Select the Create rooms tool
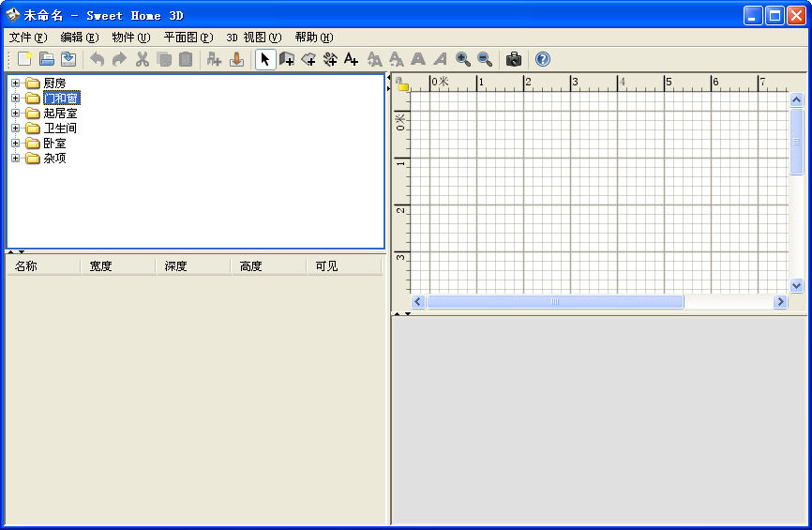 (x=308, y=59)
